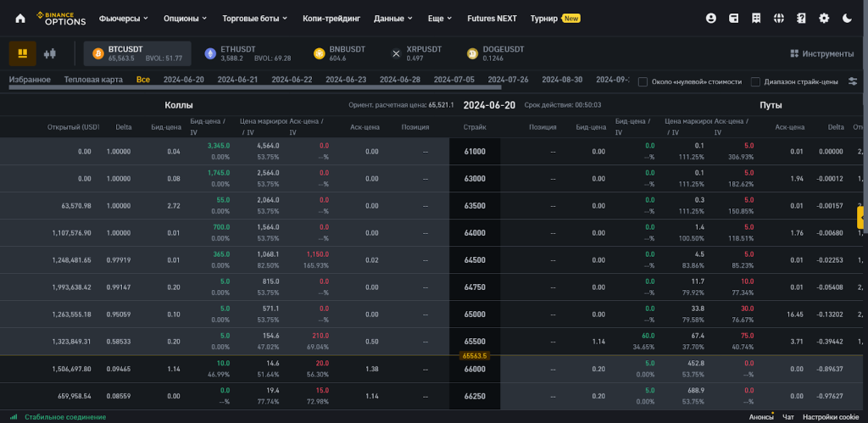868x423 pixels.
Task: Expand the Фьючерсы dropdown menu
Action: click(x=123, y=18)
